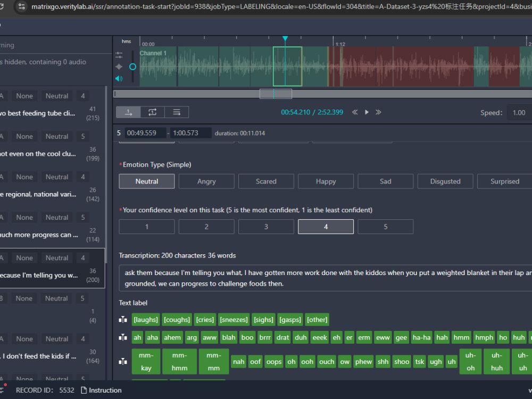Select single-play mode button in toolbar

(128, 112)
